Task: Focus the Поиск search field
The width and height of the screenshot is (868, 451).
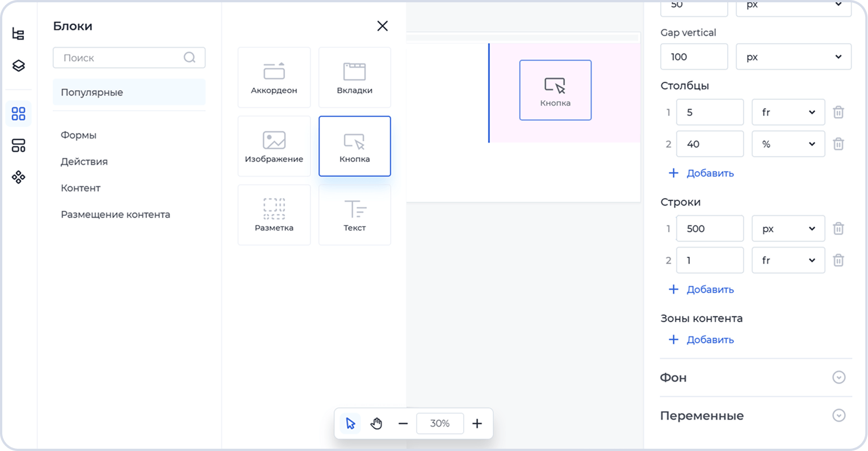Action: point(129,57)
